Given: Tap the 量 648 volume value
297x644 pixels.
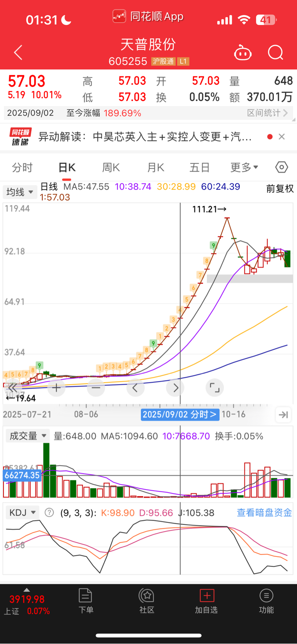Looking at the screenshot, I should pos(261,81).
